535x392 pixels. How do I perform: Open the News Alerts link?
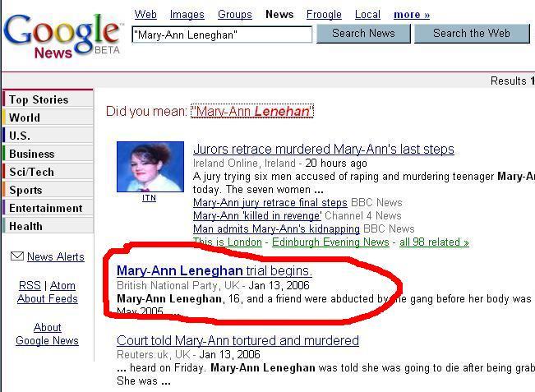tap(56, 256)
